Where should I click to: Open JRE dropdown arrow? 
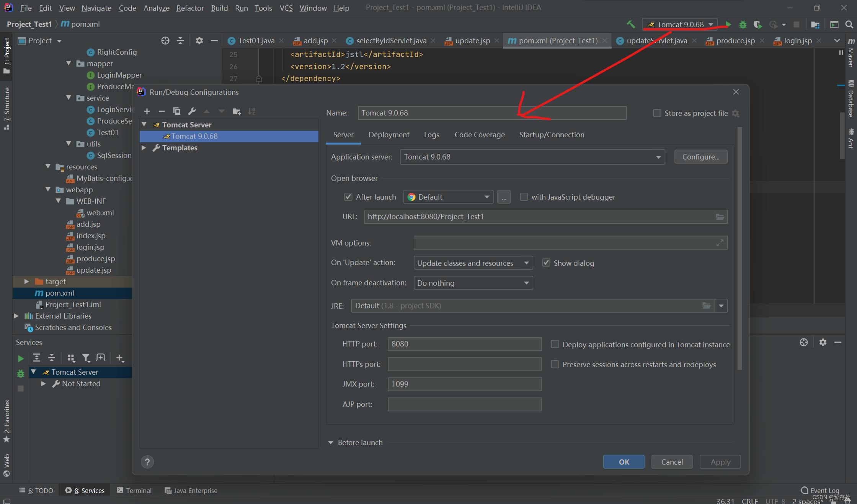(x=721, y=306)
